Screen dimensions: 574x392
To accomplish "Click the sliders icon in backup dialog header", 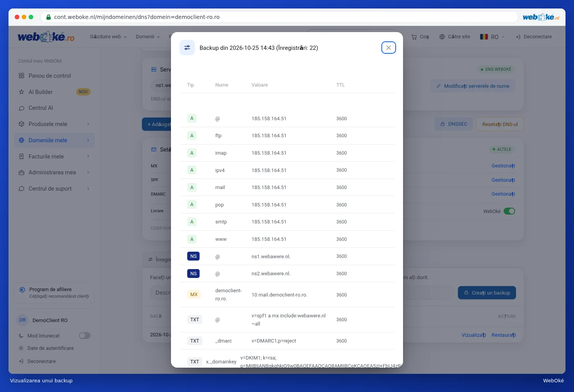I will pyautogui.click(x=187, y=48).
